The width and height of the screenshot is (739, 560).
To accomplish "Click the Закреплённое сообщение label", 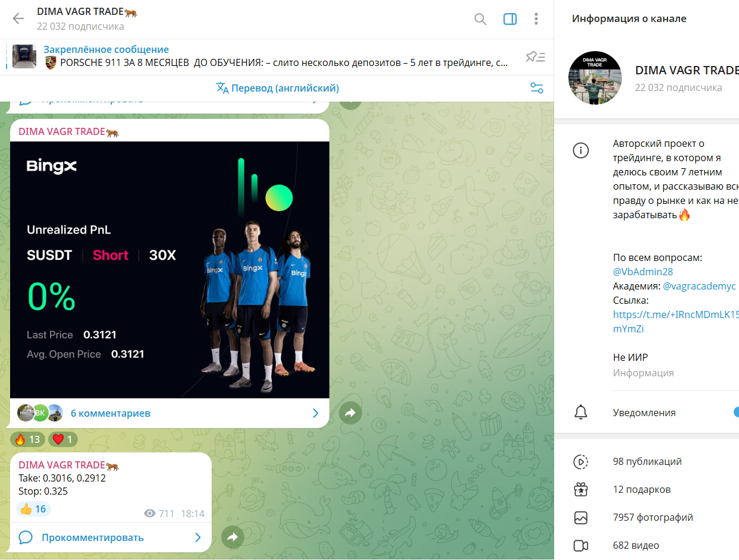I will [106, 49].
